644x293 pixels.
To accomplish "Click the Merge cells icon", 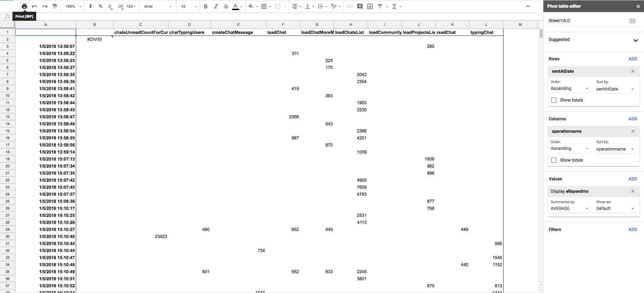I will (277, 6).
